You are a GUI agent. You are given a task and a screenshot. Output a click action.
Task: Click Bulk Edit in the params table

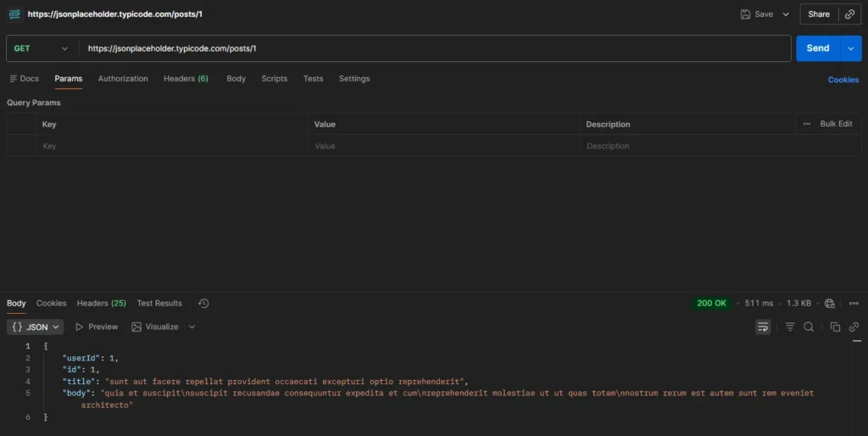click(836, 124)
